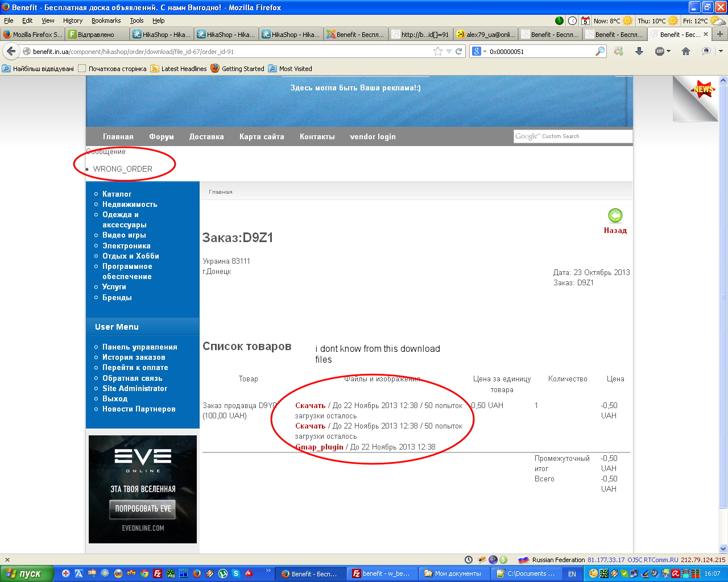Screen dimensions: 728x582
Task: Launch FileZilla from quick launch bar
Action: 158,573
